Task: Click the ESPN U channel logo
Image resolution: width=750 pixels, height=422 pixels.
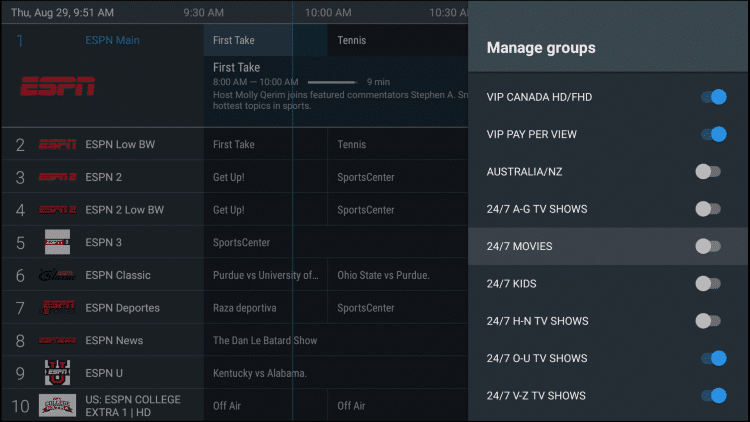Action: point(57,372)
